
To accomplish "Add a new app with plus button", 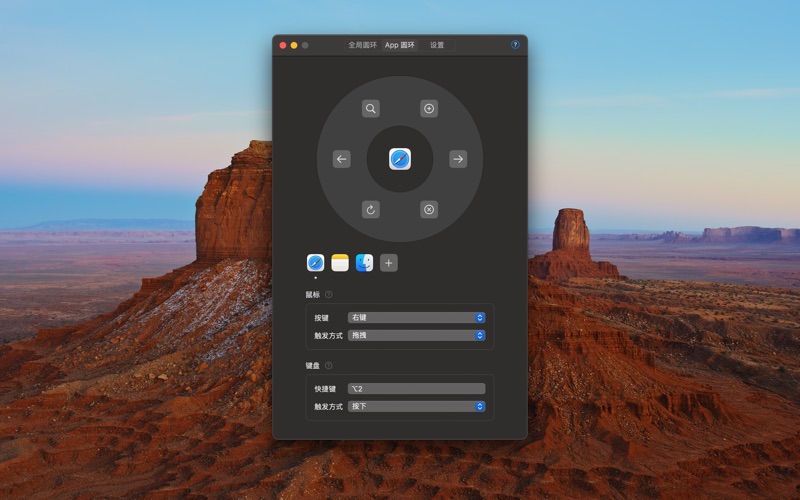I will click(x=389, y=263).
